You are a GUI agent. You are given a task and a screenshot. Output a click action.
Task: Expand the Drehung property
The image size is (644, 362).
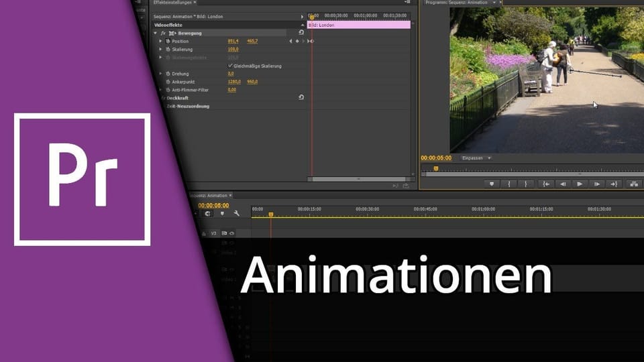(x=160, y=74)
